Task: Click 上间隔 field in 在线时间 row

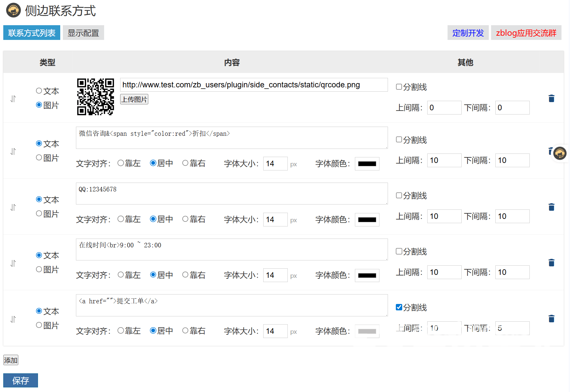Action: tap(444, 272)
